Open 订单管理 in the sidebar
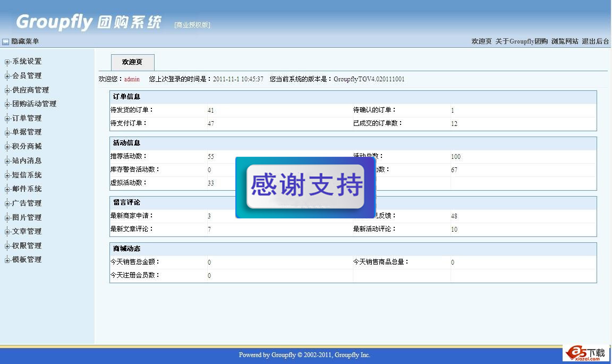This screenshot has width=612, height=364. click(x=27, y=118)
